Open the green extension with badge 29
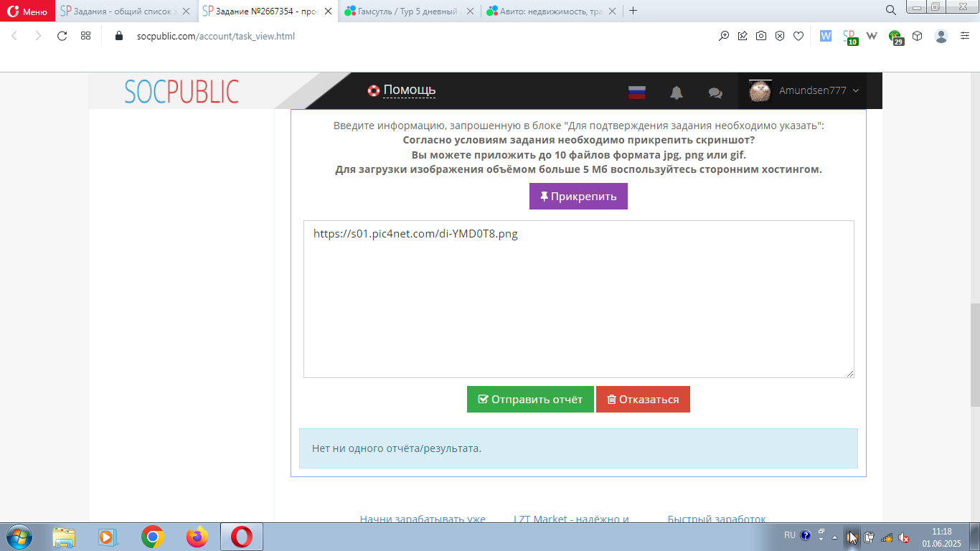Screen dimensions: 980x551 (896, 37)
